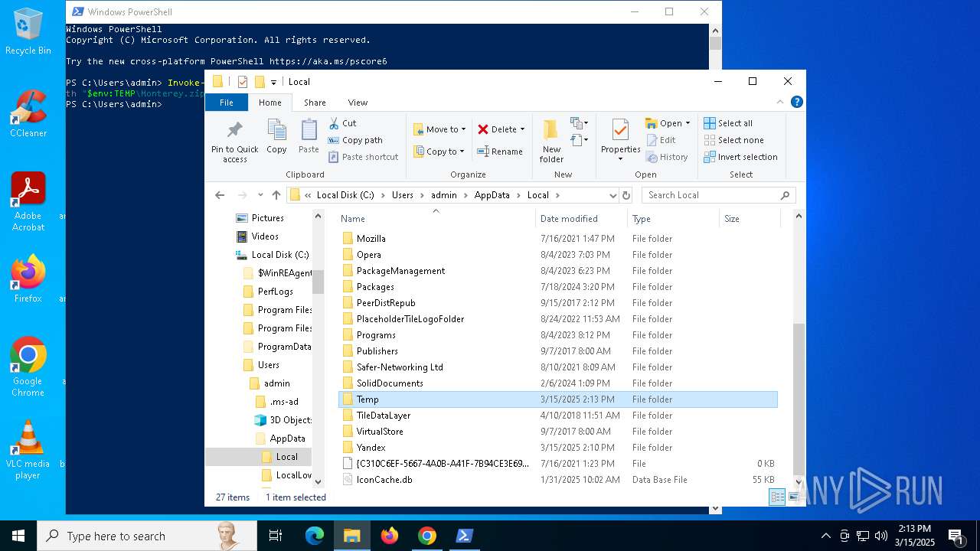The height and width of the screenshot is (551, 980).
Task: Select the Temp folder row
Action: point(557,399)
